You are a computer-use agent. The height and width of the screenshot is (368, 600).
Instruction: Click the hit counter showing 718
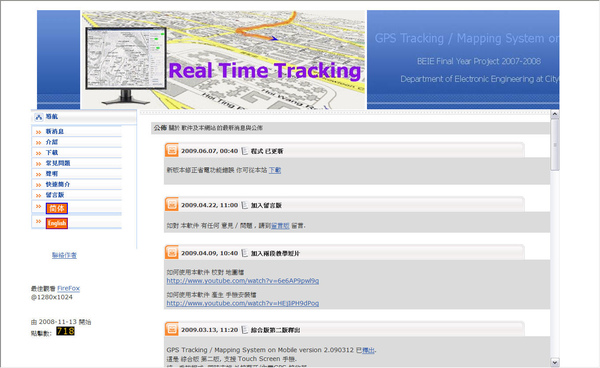tap(65, 331)
